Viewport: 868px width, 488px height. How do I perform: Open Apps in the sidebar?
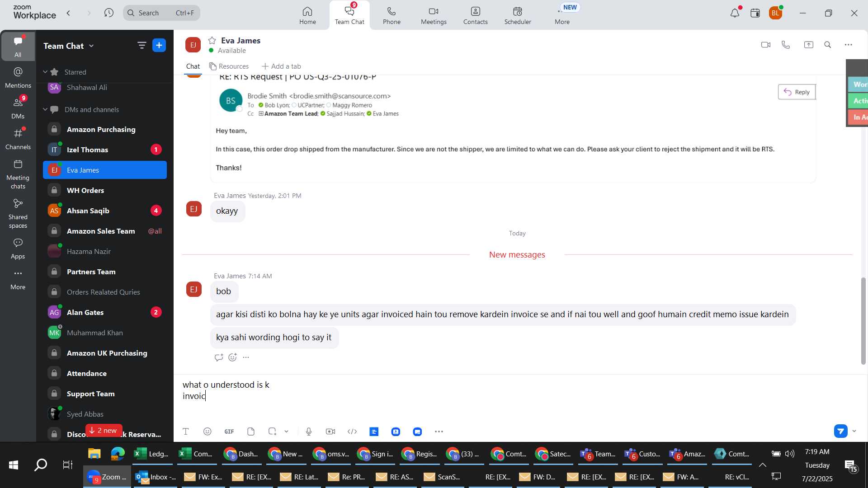point(18,249)
